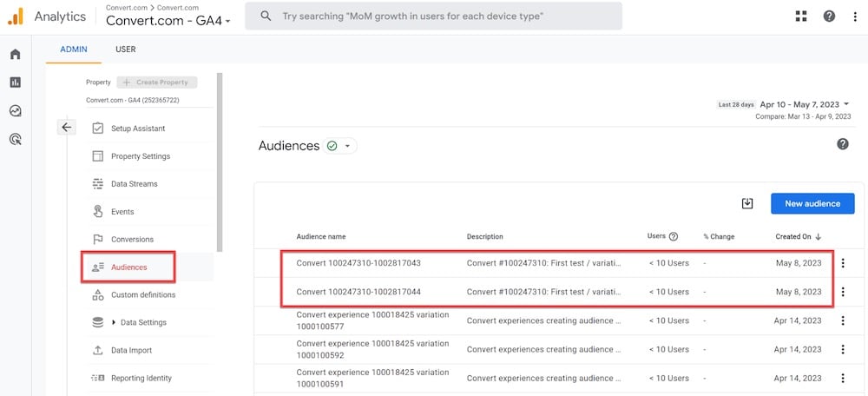The width and height of the screenshot is (868, 396).
Task: Click audience Convert 100247310-1002817043
Action: click(x=358, y=263)
